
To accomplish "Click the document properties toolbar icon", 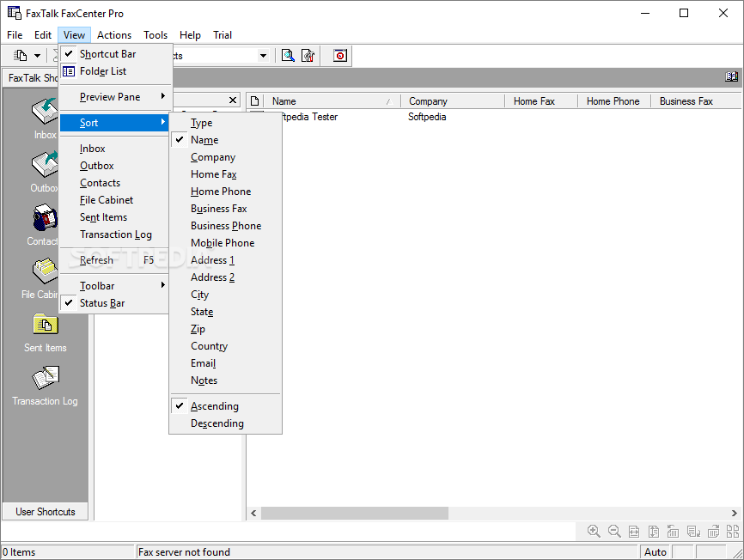I will coord(308,56).
